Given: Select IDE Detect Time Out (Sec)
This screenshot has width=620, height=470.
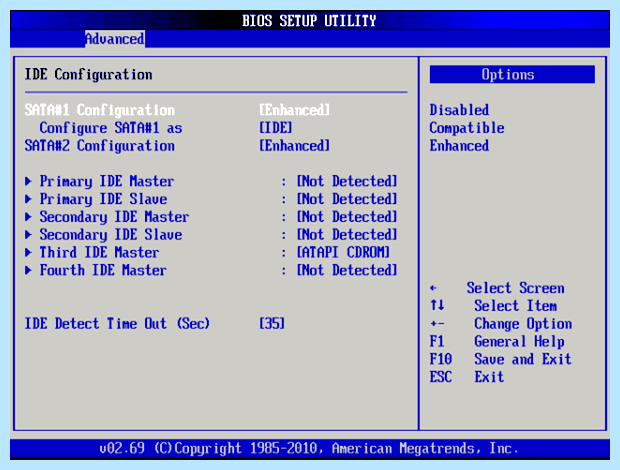Looking at the screenshot, I should (117, 324).
